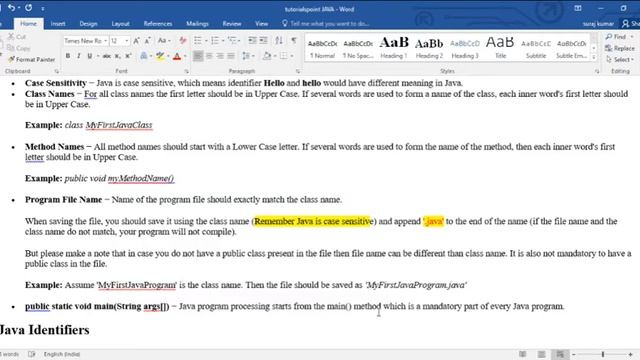Image resolution: width=640 pixels, height=360 pixels.
Task: Apply Title style
Action: pyautogui.click(x=500, y=48)
